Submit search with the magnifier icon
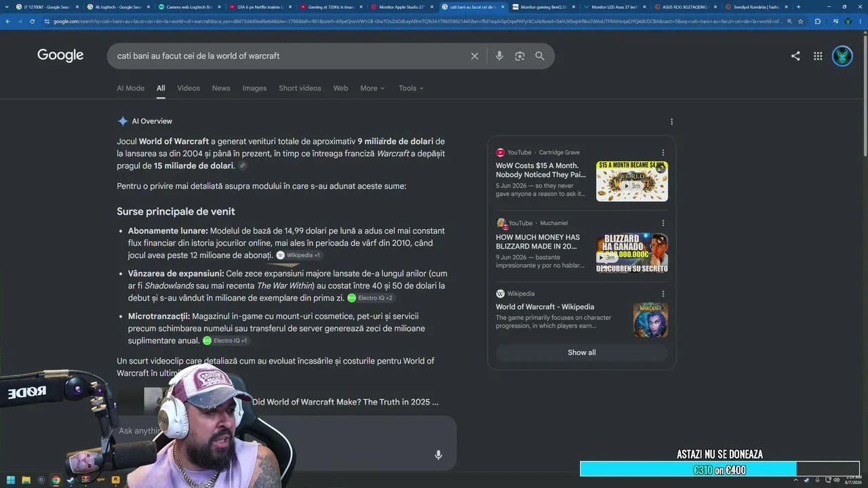Screen dimensions: 868x488 pos(540,56)
